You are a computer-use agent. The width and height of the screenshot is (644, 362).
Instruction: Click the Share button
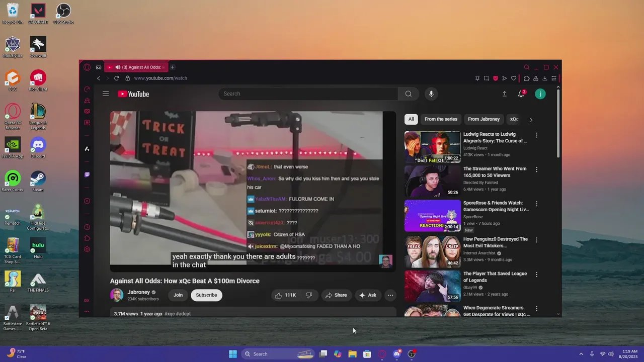coord(336,295)
